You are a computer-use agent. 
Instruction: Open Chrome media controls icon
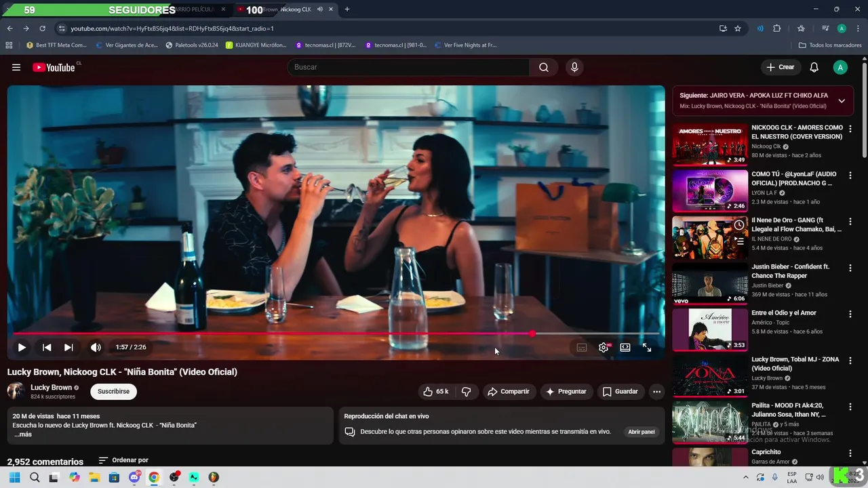pyautogui.click(x=825, y=28)
